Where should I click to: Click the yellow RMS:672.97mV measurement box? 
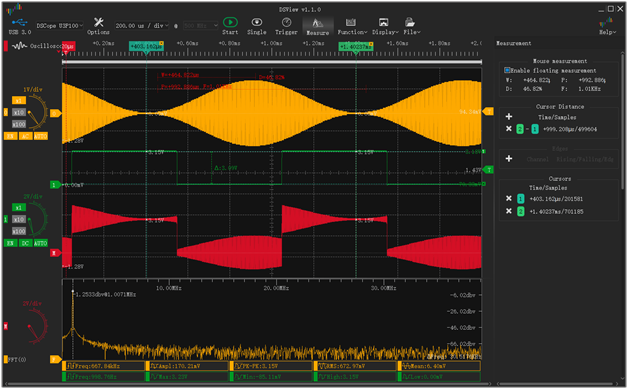[355, 366]
